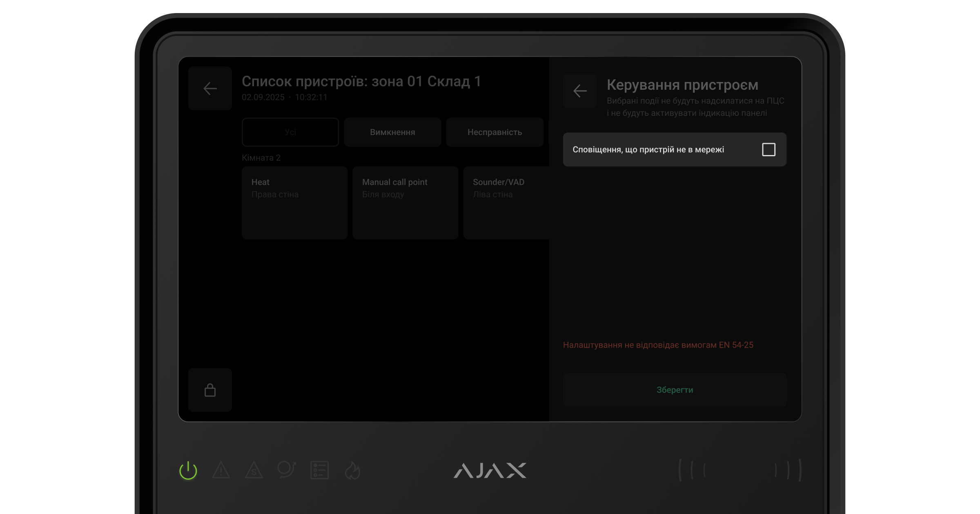Click back arrow in device list header
This screenshot has width=980, height=514.
[x=210, y=89]
